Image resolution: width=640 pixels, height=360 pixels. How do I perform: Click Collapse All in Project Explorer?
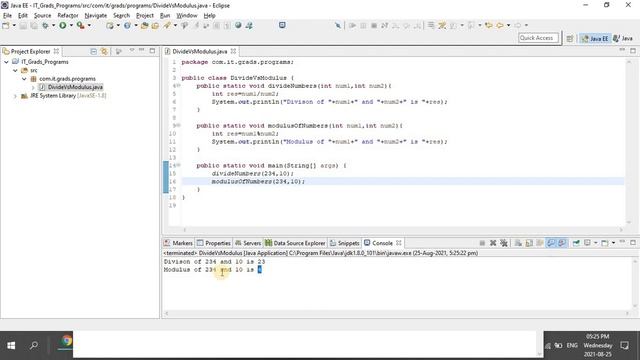pyautogui.click(x=93, y=51)
